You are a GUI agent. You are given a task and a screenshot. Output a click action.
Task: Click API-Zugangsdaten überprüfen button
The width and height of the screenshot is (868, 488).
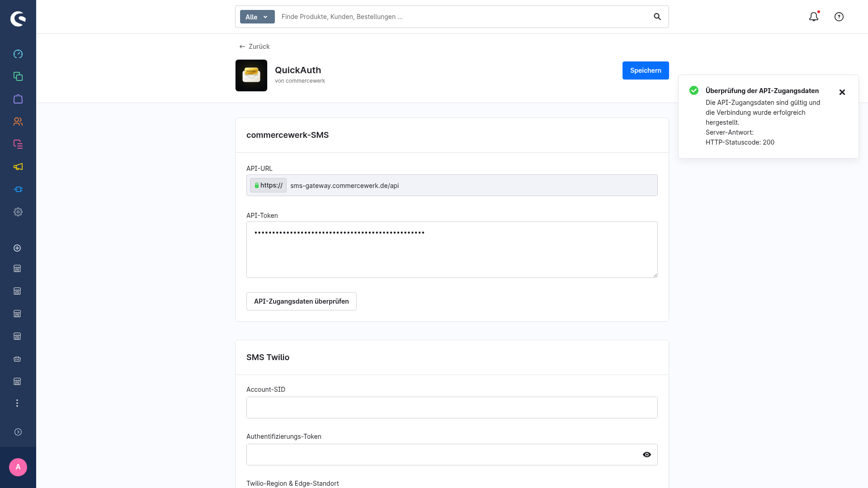(x=302, y=301)
